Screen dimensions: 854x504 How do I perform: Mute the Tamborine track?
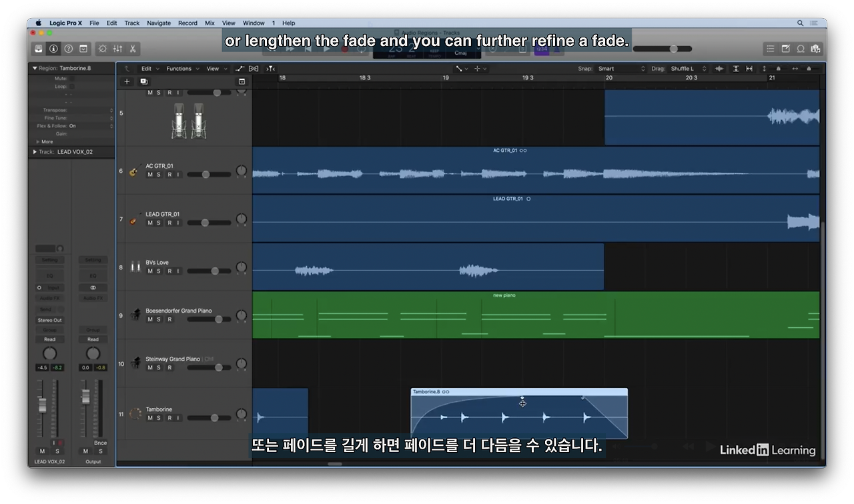150,418
